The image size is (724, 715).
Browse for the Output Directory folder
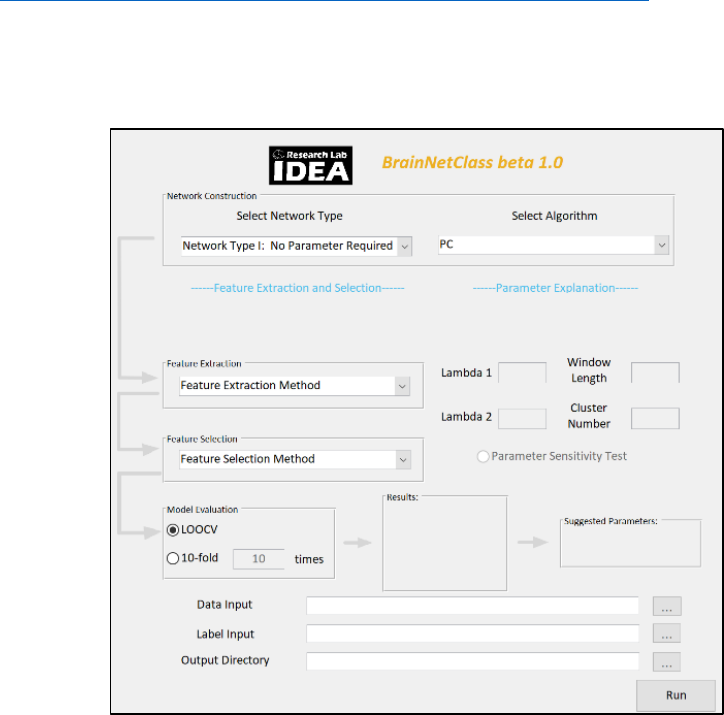click(x=667, y=661)
